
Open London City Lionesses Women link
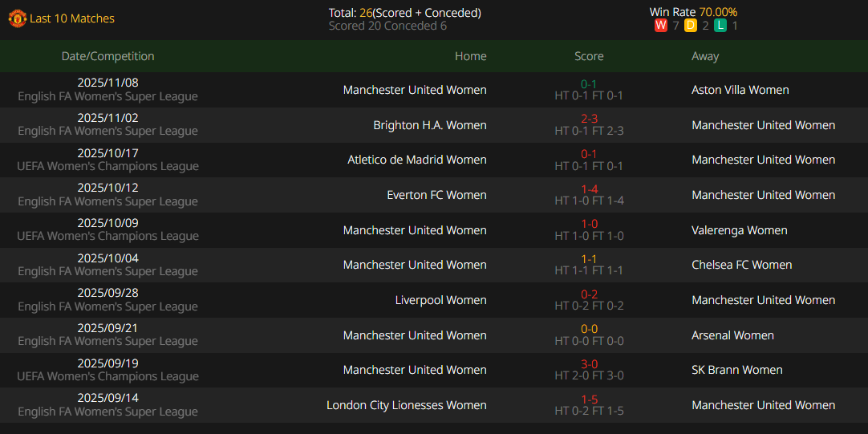tap(406, 405)
